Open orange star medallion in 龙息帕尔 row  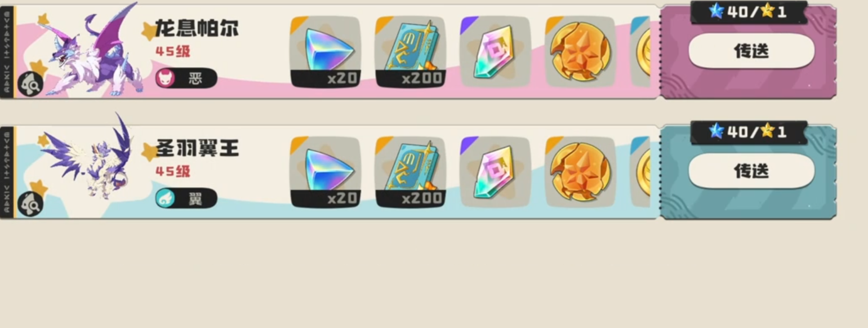[580, 52]
